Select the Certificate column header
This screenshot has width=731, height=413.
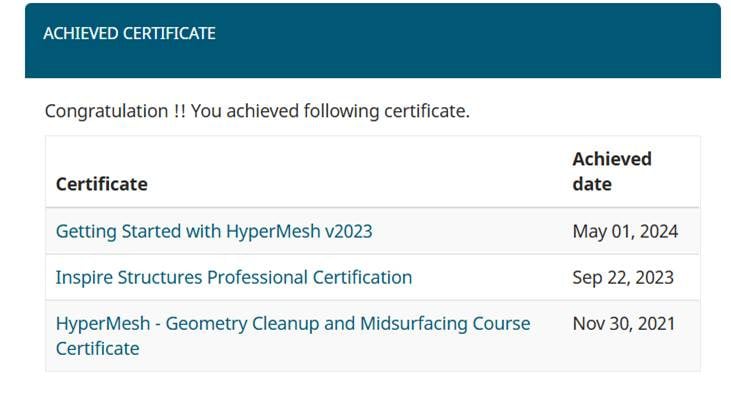[102, 184]
